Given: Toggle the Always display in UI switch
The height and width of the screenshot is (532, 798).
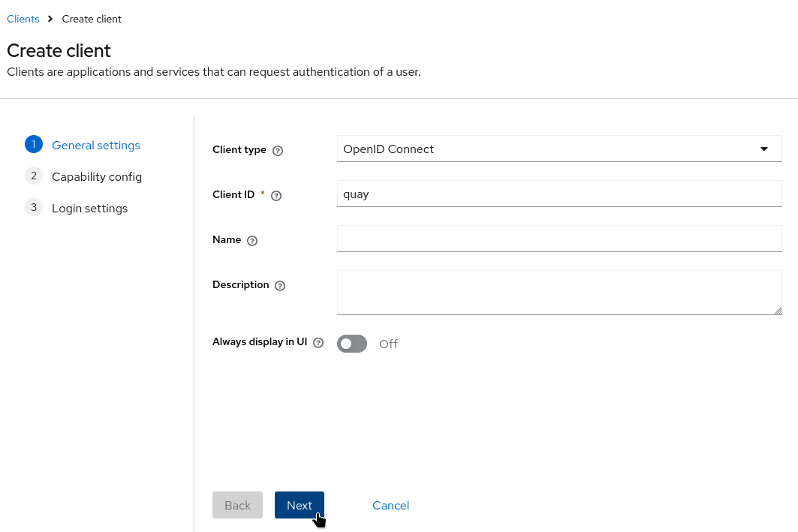Looking at the screenshot, I should (352, 344).
